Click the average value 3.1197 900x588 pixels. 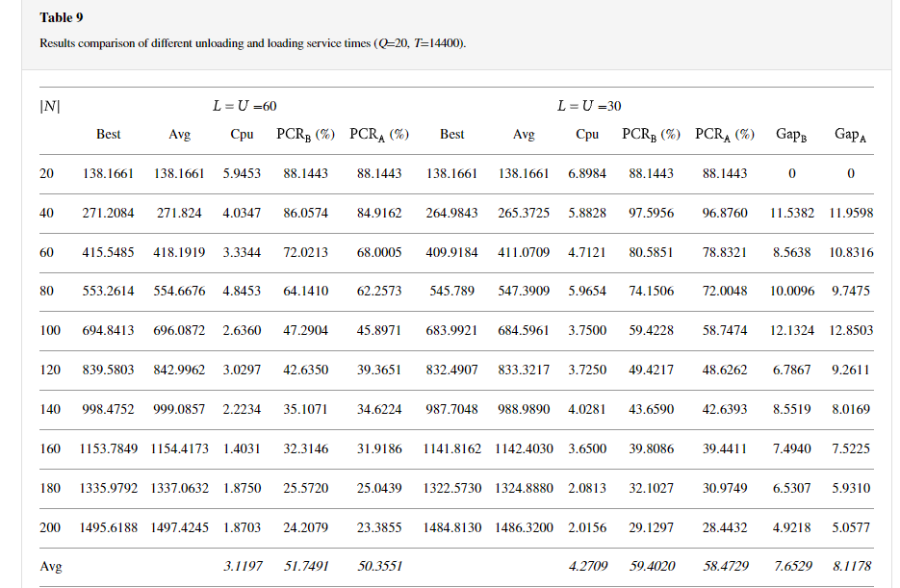[243, 566]
